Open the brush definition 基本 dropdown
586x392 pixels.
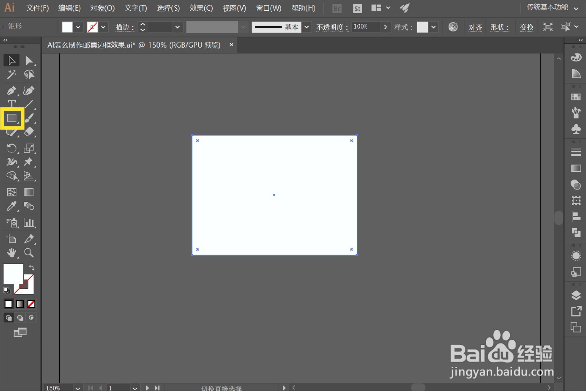[307, 27]
